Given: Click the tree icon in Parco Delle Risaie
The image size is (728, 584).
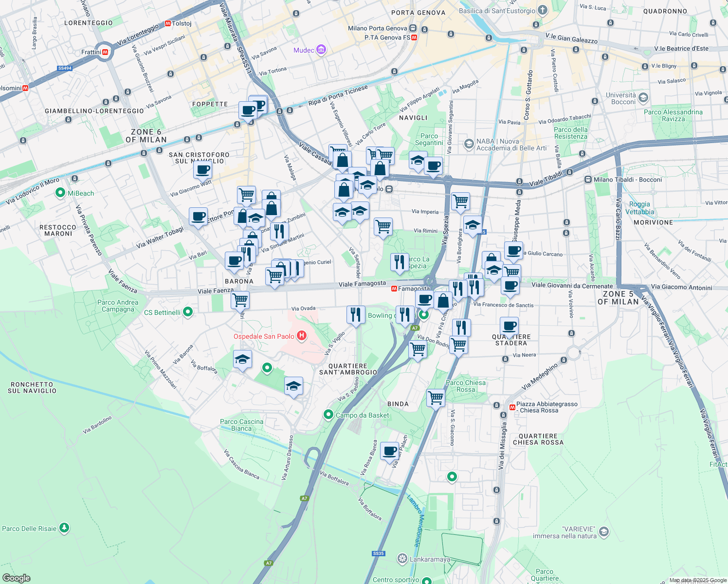Looking at the screenshot, I should coord(64,528).
